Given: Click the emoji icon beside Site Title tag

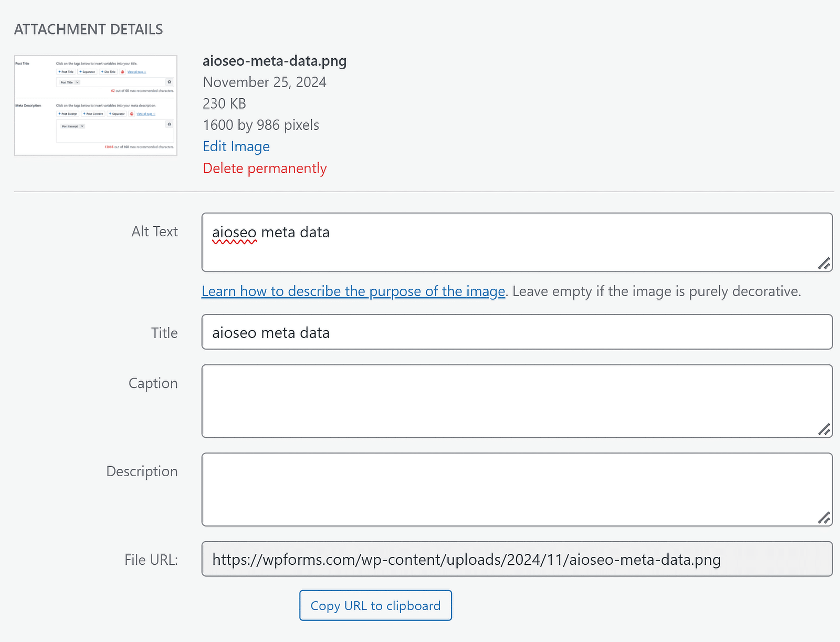Looking at the screenshot, I should click(122, 72).
